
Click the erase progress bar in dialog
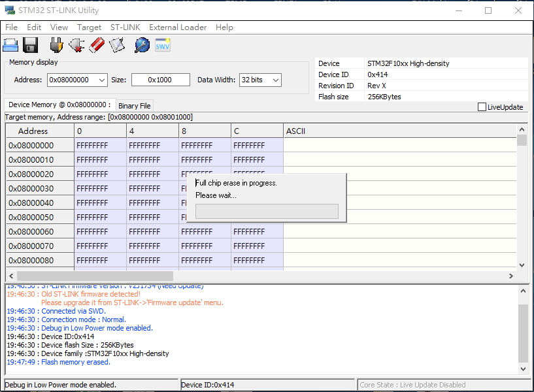click(x=267, y=211)
